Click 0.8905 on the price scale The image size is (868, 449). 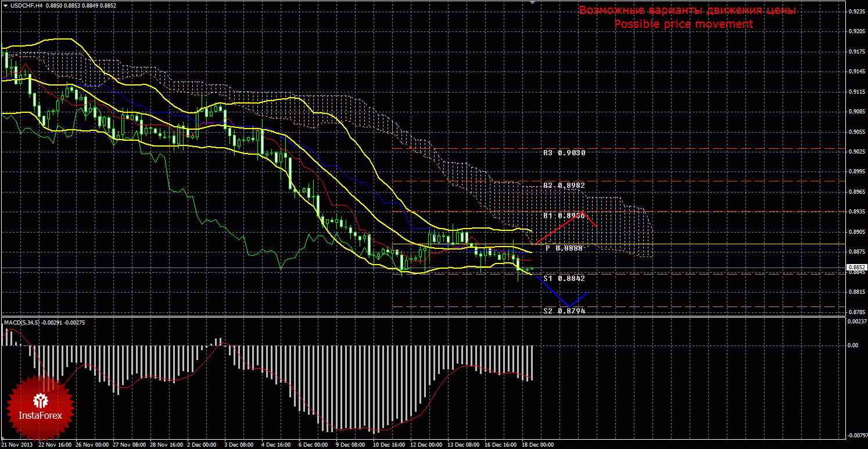pos(856,232)
